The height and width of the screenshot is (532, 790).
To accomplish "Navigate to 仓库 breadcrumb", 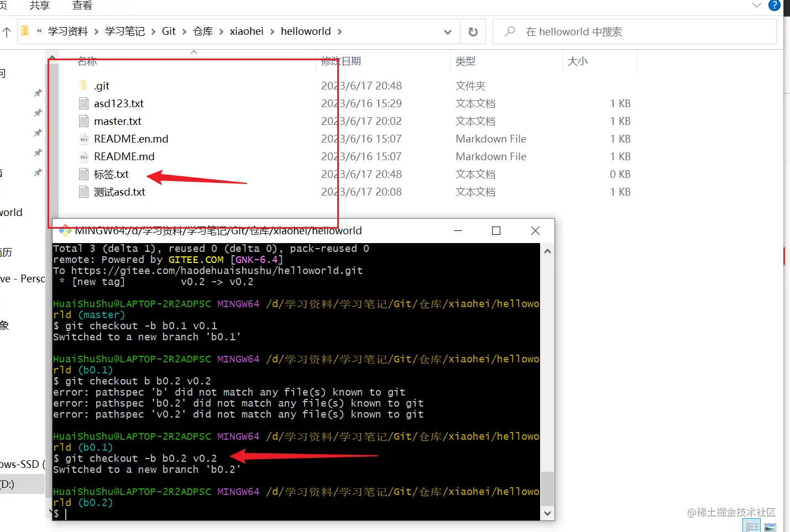I will click(203, 31).
